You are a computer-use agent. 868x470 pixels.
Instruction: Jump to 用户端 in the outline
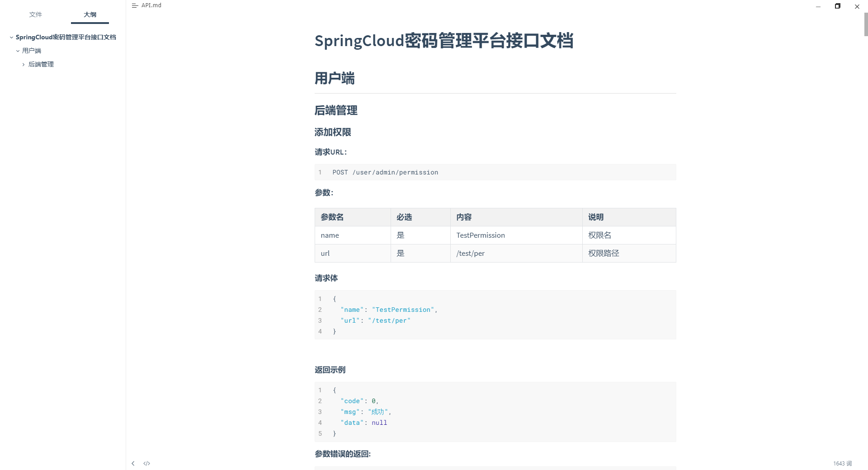point(32,51)
